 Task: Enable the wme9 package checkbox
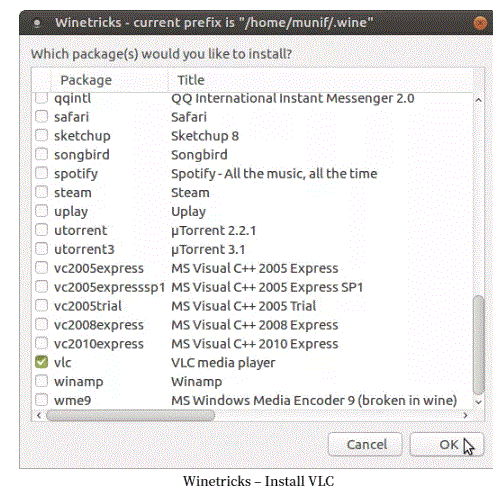(x=41, y=400)
